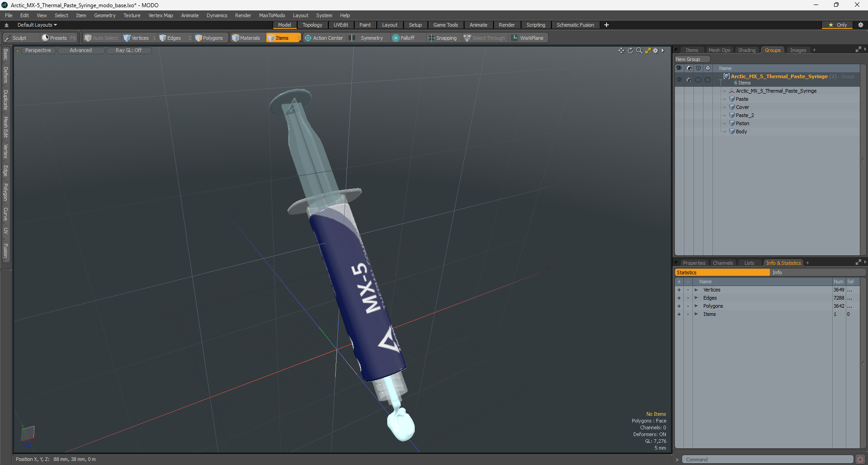Screen dimensions: 868x465
Task: Select the Cover mesh item
Action: tap(742, 107)
